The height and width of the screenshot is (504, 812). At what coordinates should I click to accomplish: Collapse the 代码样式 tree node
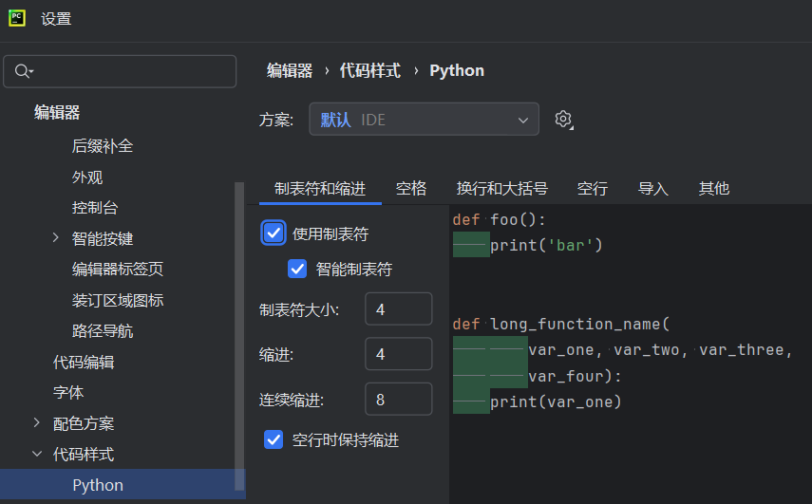click(37, 454)
